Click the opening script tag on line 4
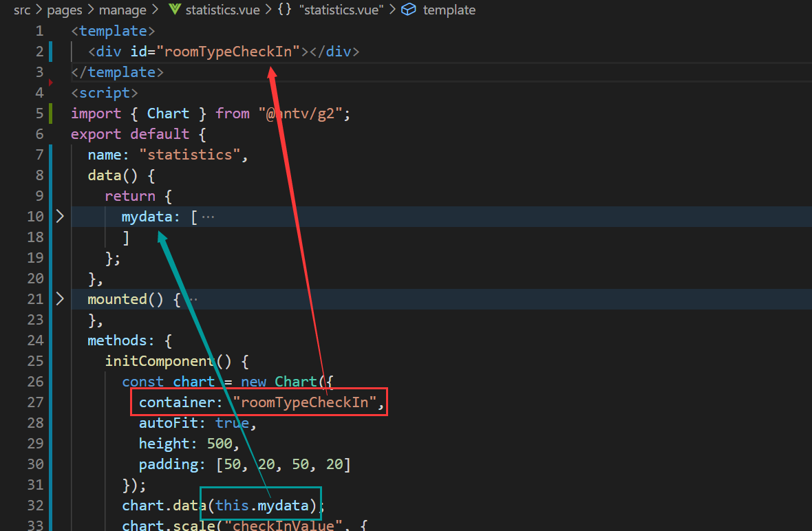Viewport: 812px width, 531px height. [105, 93]
